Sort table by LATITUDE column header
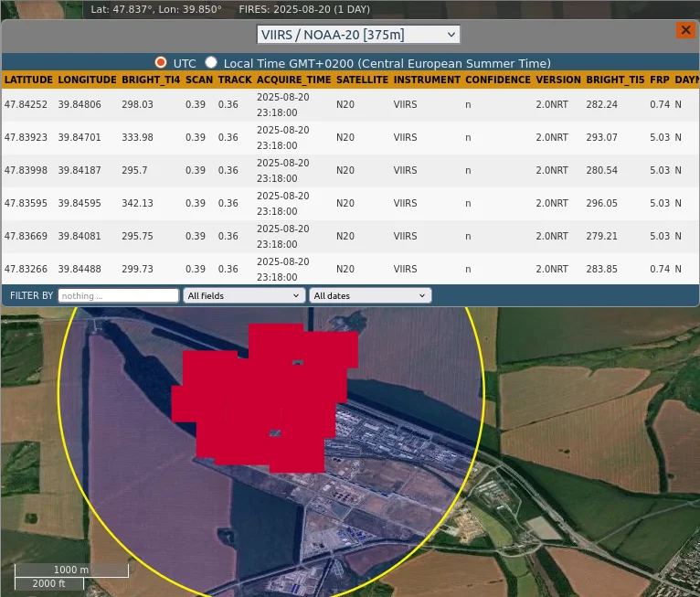The width and height of the screenshot is (700, 597). click(28, 80)
